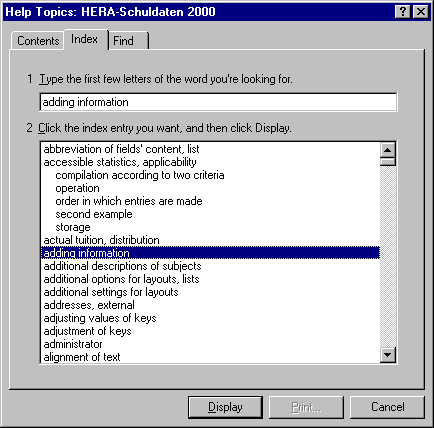Click the question-mark help button in title bar

tap(403, 12)
